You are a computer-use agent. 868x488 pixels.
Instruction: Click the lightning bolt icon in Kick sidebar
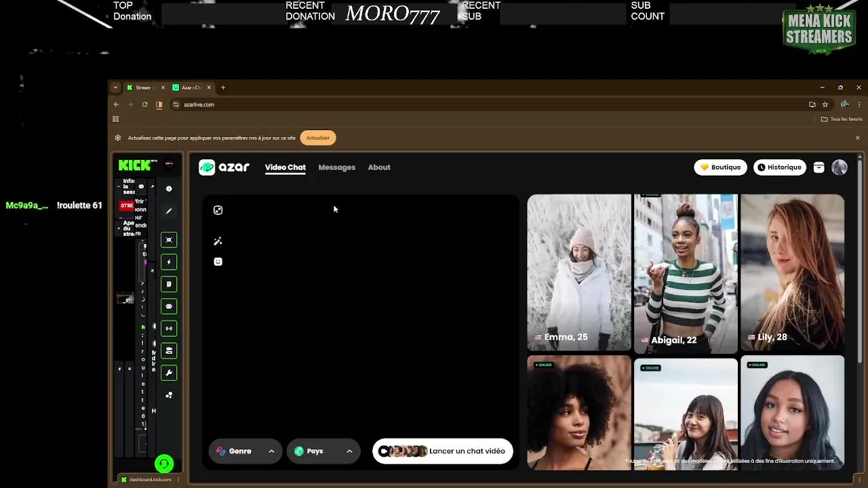coord(169,262)
